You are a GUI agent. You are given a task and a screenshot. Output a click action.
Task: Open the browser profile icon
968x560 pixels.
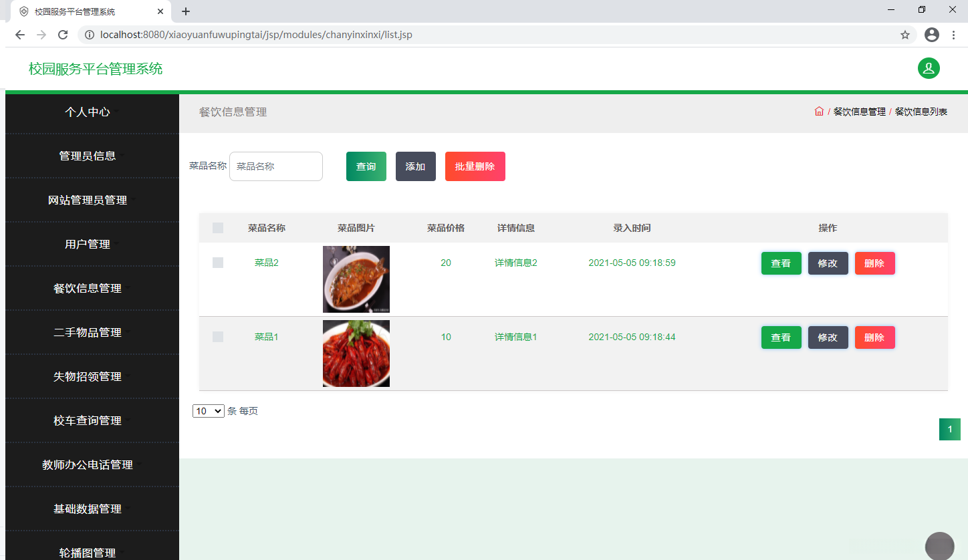[x=932, y=35]
